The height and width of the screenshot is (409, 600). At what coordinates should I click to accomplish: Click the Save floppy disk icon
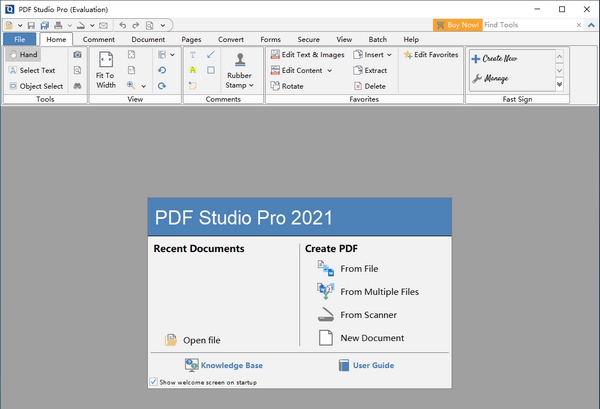pos(31,25)
